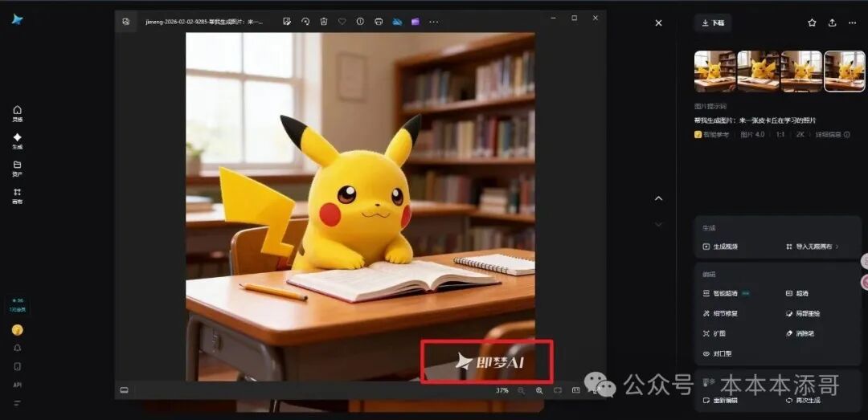Select 消除笔 eraser tool
The width and height of the screenshot is (868, 420).
click(x=800, y=334)
